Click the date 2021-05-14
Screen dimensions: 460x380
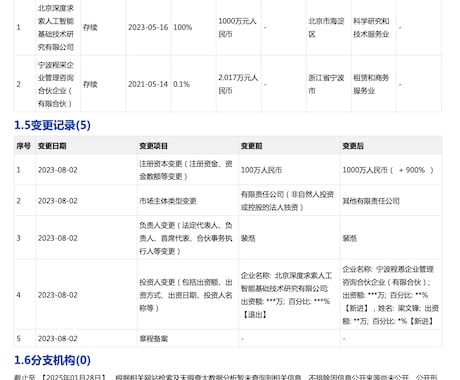(148, 84)
